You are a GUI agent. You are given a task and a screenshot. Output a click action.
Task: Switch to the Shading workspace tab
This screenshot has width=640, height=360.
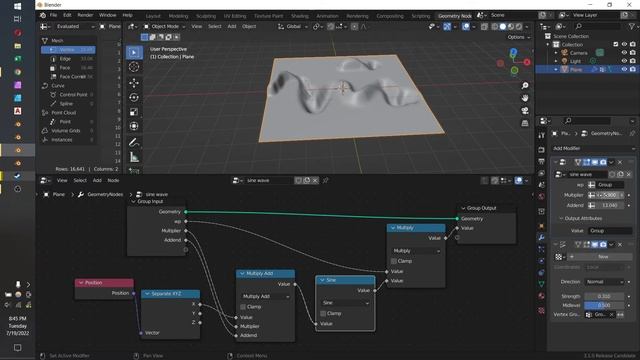[300, 16]
